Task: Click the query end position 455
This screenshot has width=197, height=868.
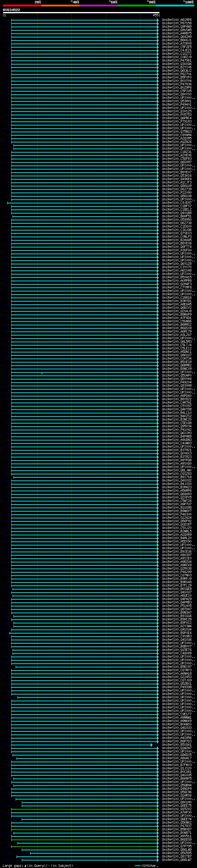Action: (155, 15)
